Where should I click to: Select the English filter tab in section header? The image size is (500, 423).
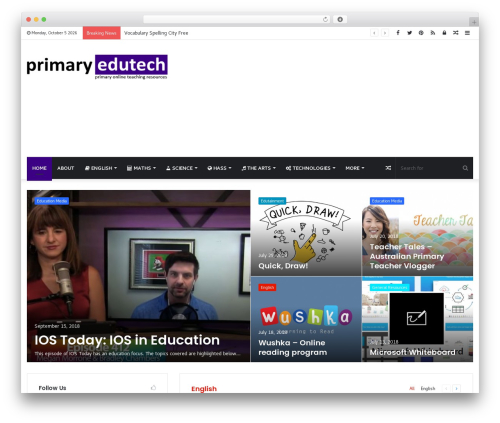pos(428,388)
